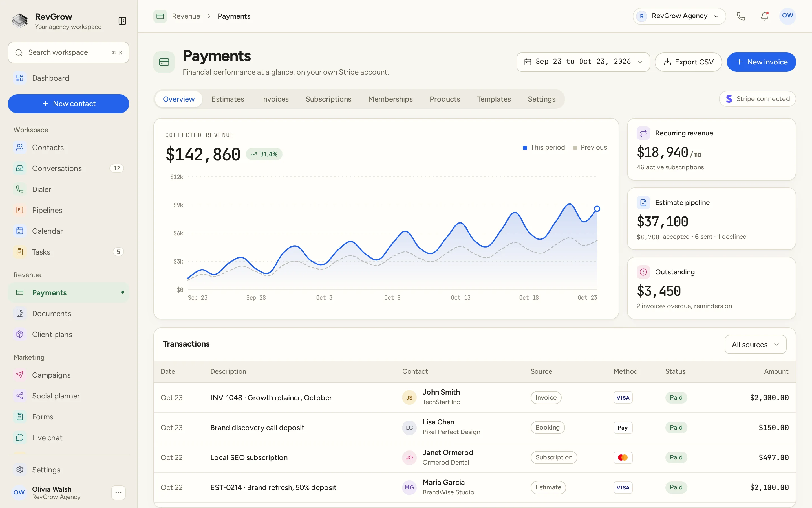Click the Dialer phone icon
The image size is (812, 508).
pos(20,189)
